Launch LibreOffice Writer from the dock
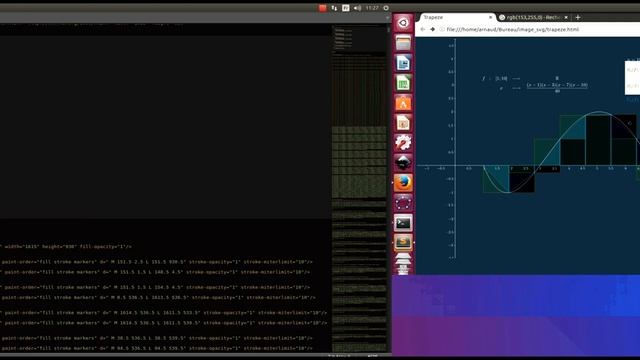Screen dimensions: 640x360 coord(403,63)
